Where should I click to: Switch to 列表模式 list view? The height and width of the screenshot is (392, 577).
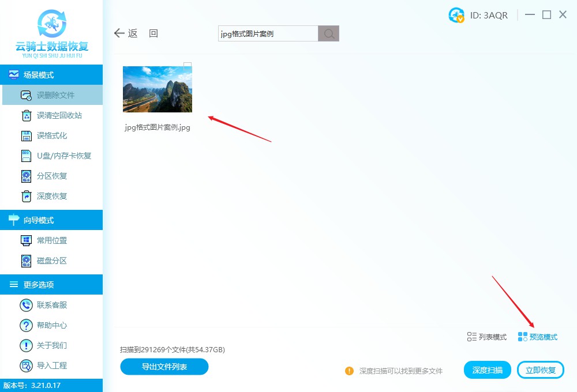[487, 337]
